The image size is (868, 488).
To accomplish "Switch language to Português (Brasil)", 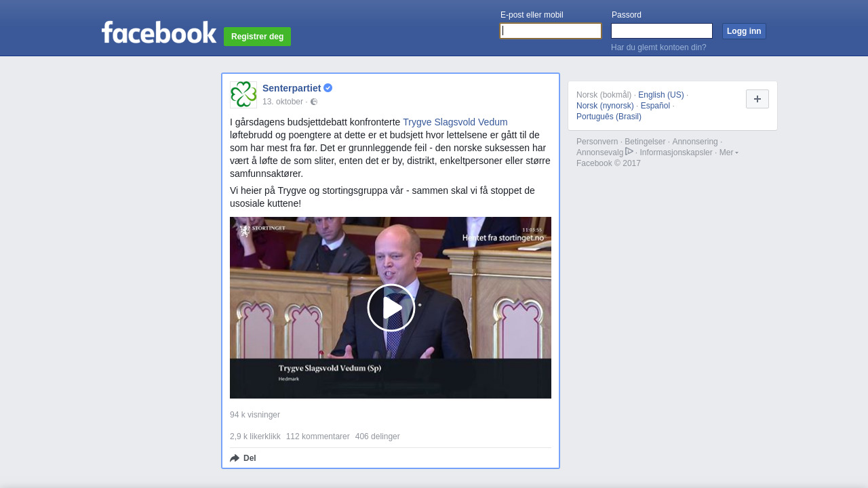I will (x=609, y=117).
